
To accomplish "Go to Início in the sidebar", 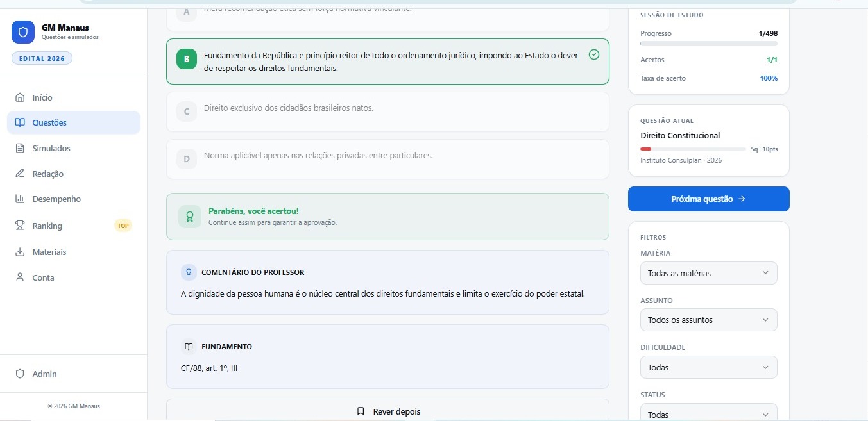I will (x=74, y=97).
